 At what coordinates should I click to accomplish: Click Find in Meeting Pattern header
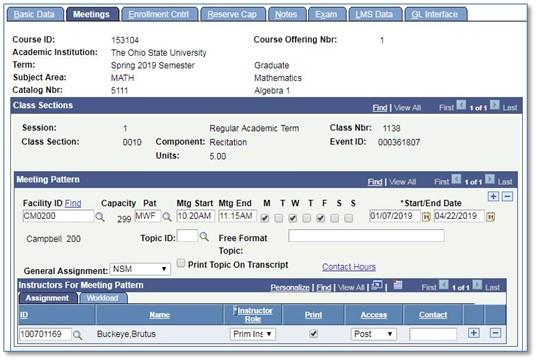tap(375, 182)
